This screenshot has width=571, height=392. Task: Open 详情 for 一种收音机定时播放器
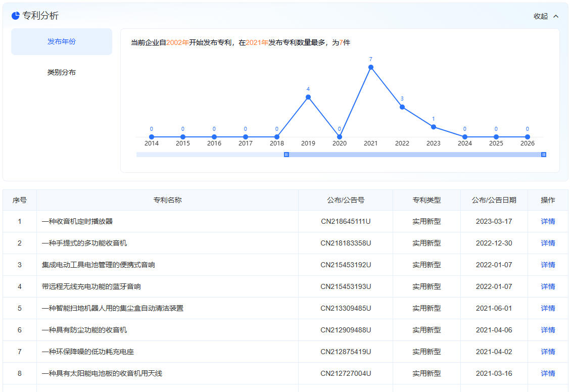pyautogui.click(x=548, y=221)
